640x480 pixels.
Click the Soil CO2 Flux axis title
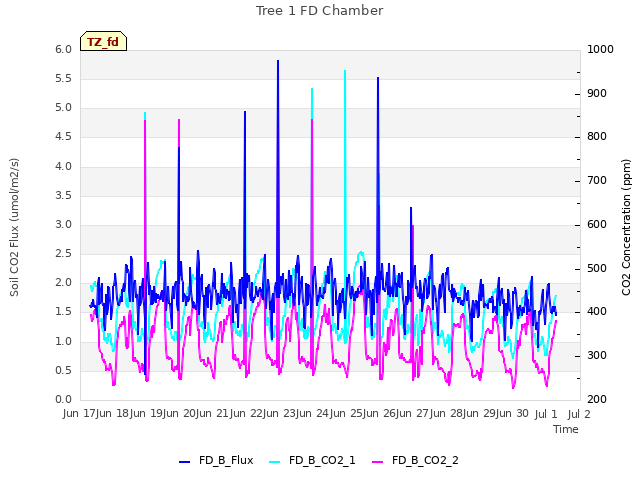click(x=14, y=227)
